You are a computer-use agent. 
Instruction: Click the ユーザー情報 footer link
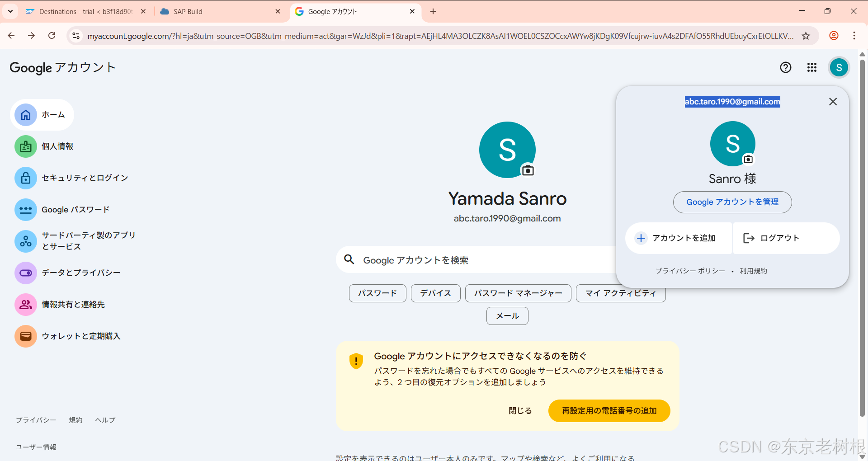[36, 447]
